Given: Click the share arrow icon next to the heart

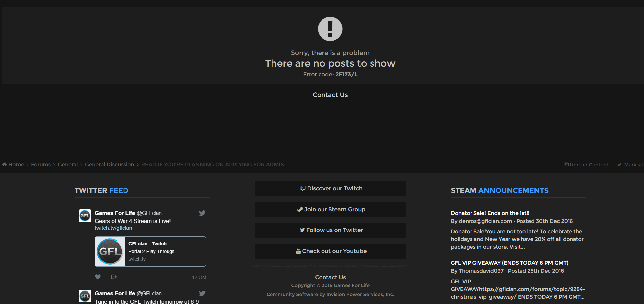Looking at the screenshot, I should point(114,277).
